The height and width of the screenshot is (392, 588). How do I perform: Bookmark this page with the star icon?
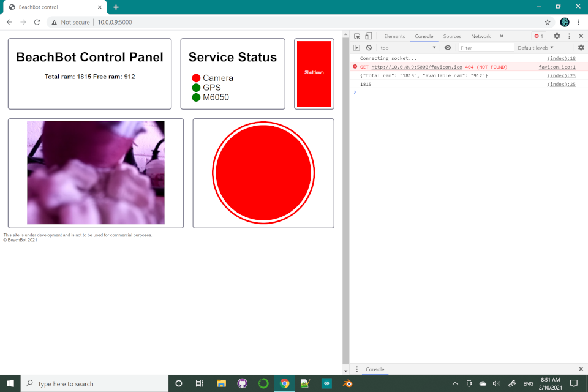click(548, 22)
